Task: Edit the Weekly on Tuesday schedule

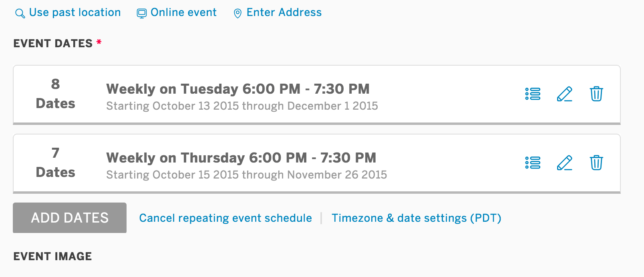Action: [x=564, y=94]
